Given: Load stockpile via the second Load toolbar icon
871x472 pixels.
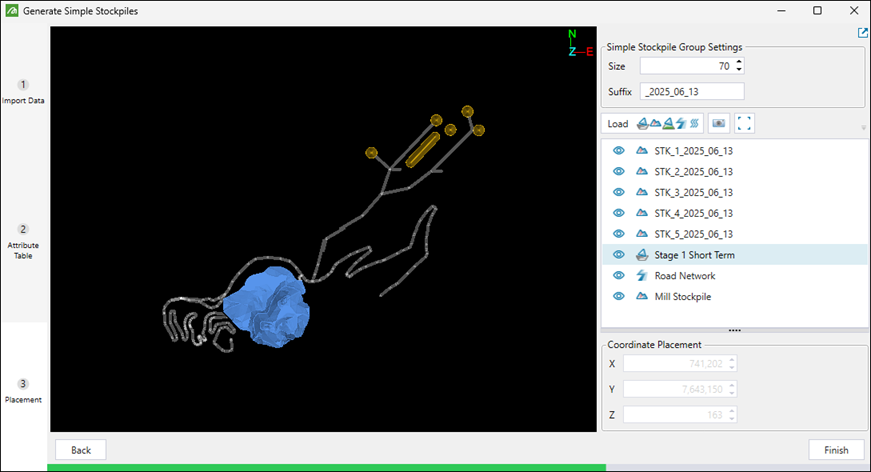Looking at the screenshot, I should coord(655,123).
